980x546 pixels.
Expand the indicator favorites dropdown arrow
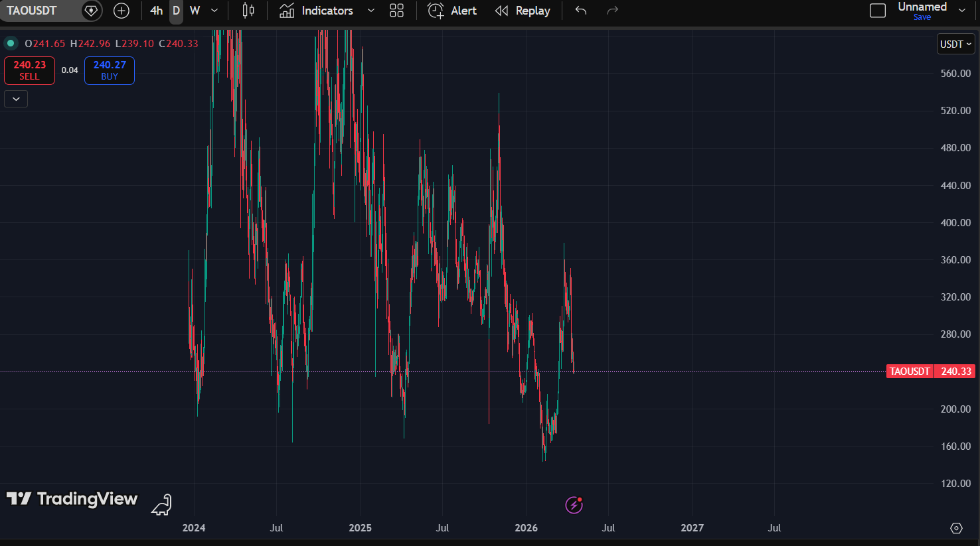[371, 11]
